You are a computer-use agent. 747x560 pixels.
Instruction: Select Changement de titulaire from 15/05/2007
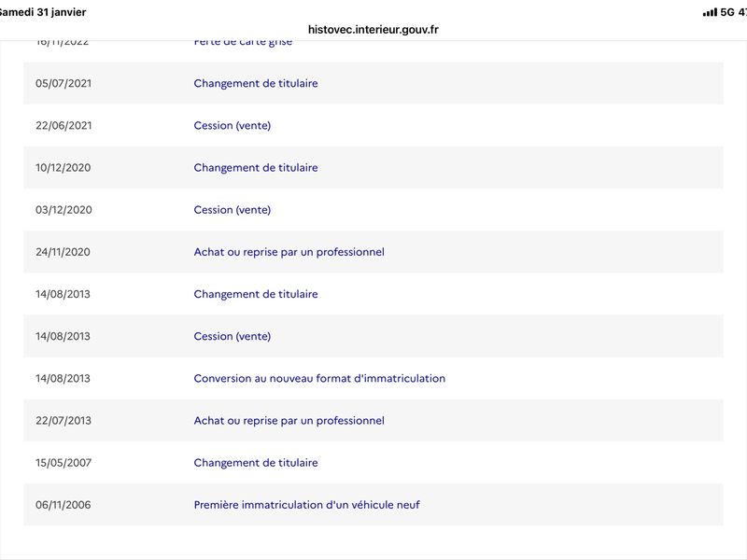256,463
